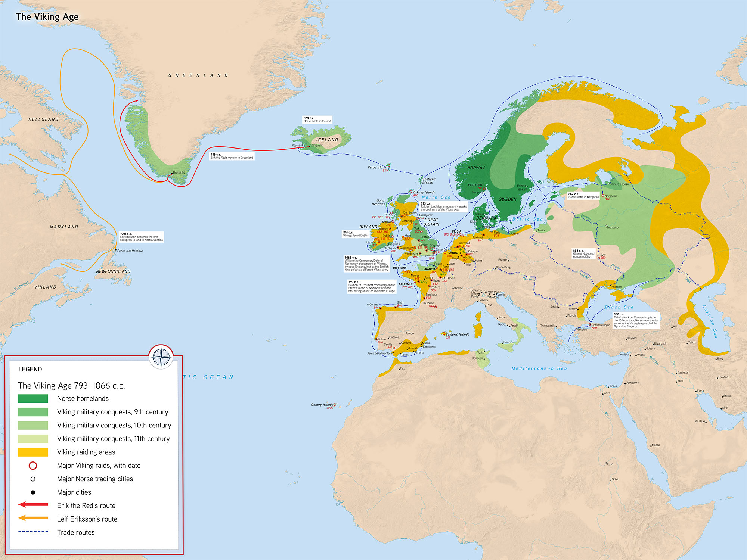The image size is (747, 560).
Task: Click the black Major cities dot symbol
Action: (33, 492)
